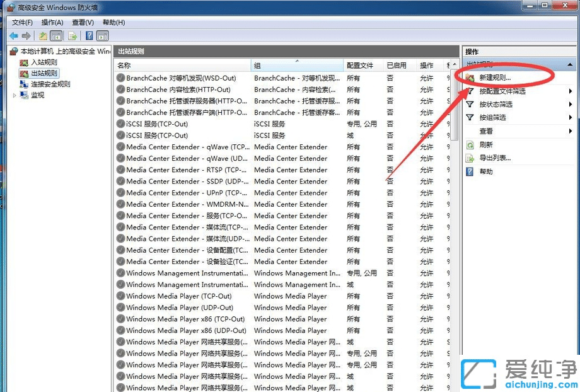Click the back navigation arrow in the toolbar
Screen dimensions: 580x392
click(x=14, y=36)
